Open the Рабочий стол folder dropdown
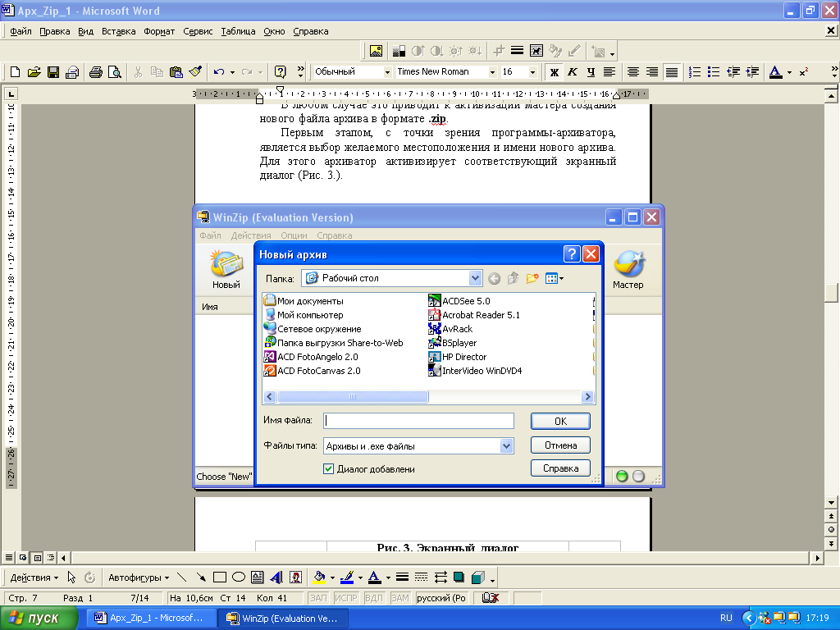 475,278
